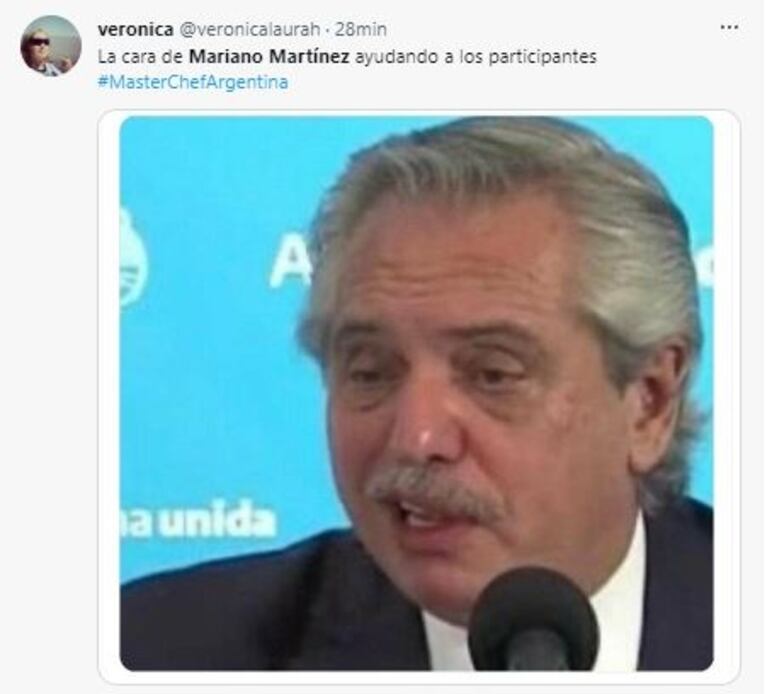Click the "La cara de" tweet text
Image resolution: width=767 pixels, height=694 pixels.
pyautogui.click(x=140, y=57)
